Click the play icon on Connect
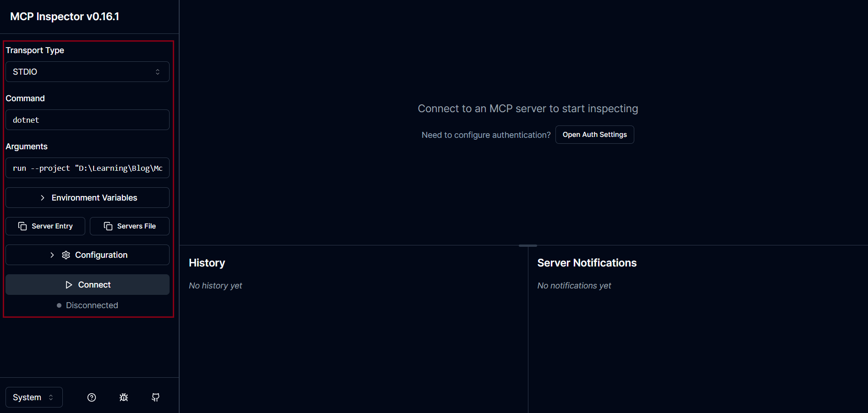Screen dimensions: 868x413 coord(69,285)
